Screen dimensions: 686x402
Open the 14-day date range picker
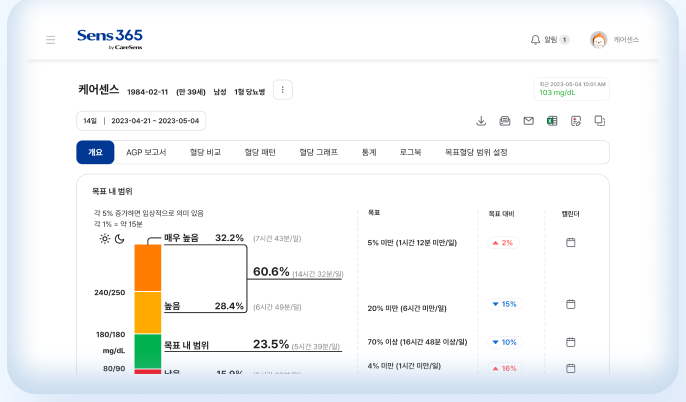tap(141, 121)
